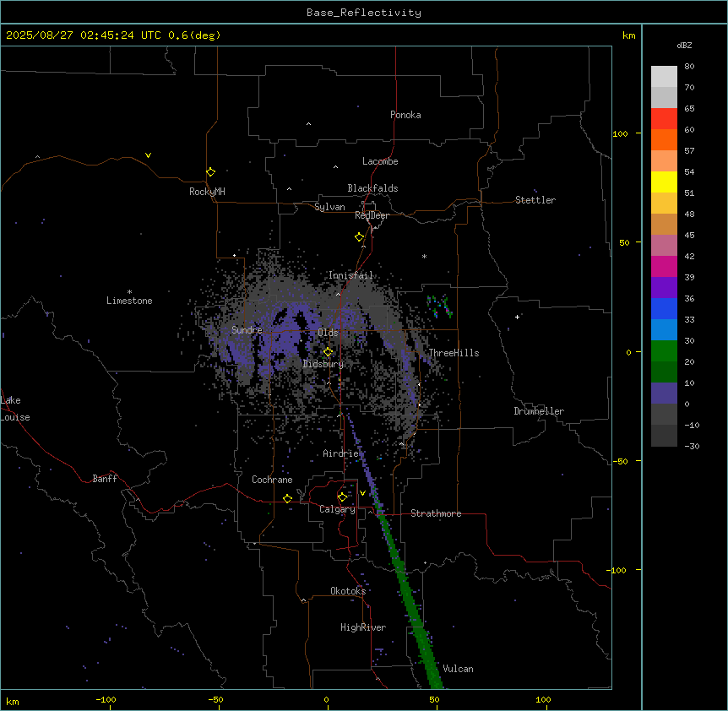Image resolution: width=728 pixels, height=711 pixels.
Task: Click the slate-purple 10-0 dBZ swatch
Action: tap(664, 393)
